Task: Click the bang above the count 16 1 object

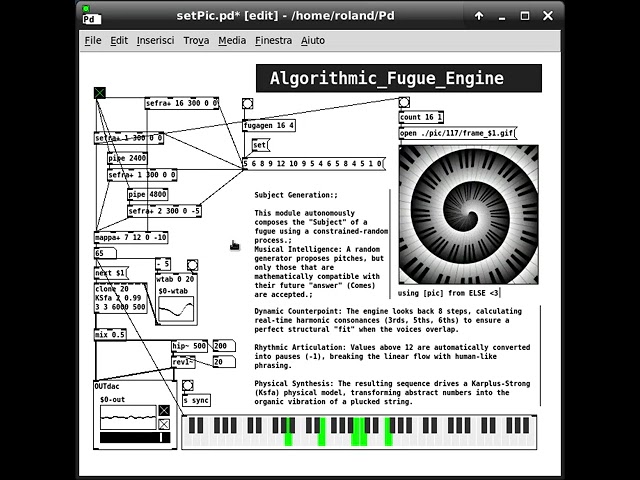Action: [404, 102]
